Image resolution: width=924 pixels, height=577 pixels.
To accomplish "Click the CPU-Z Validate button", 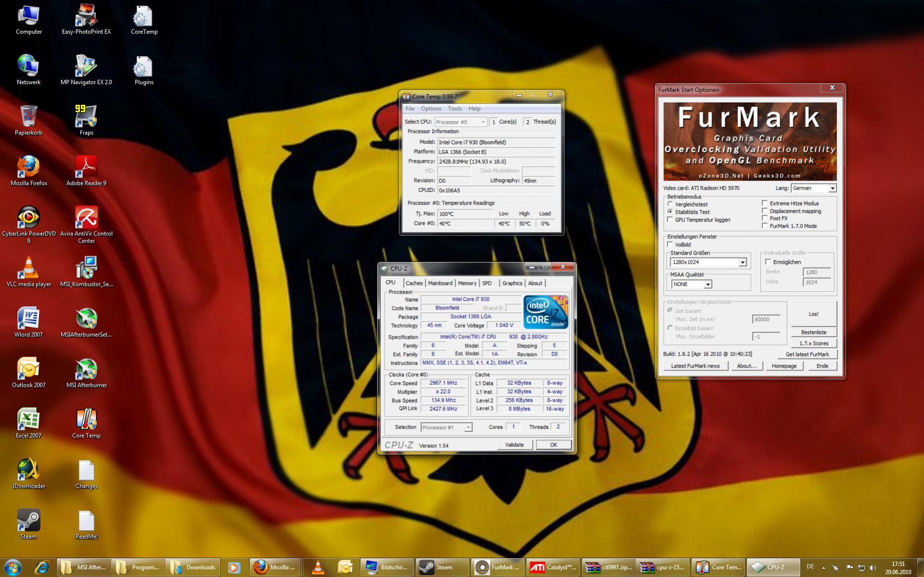I will [x=514, y=445].
